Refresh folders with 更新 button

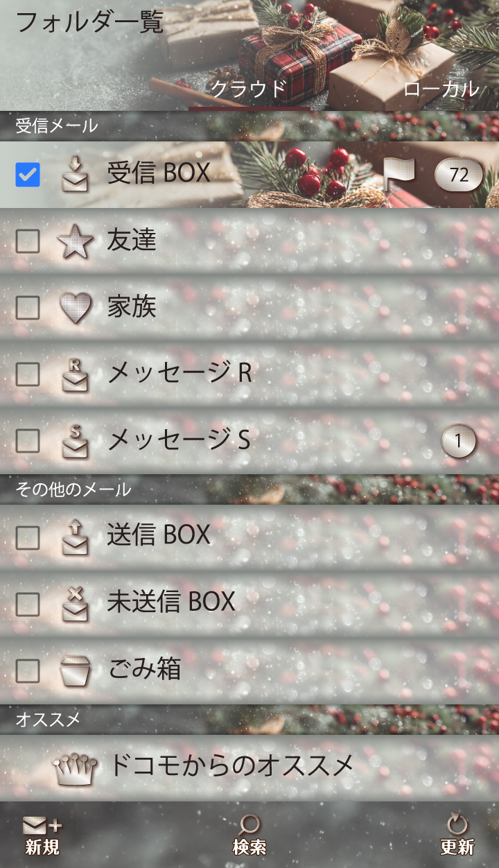[457, 835]
